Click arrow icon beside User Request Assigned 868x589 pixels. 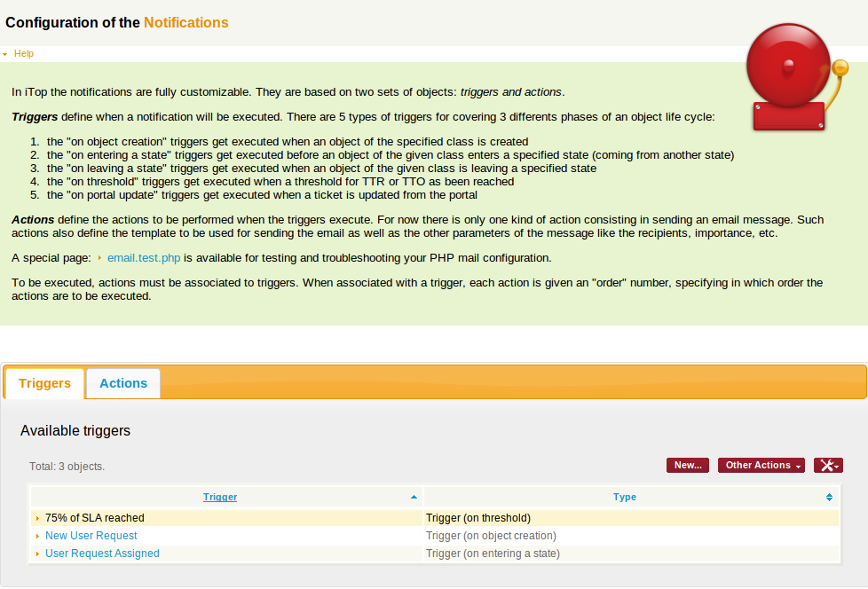pyautogui.click(x=37, y=554)
